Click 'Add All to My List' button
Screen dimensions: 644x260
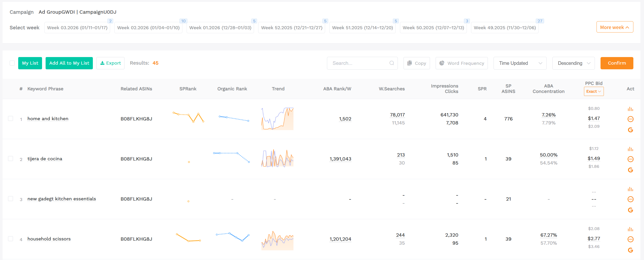pos(69,63)
